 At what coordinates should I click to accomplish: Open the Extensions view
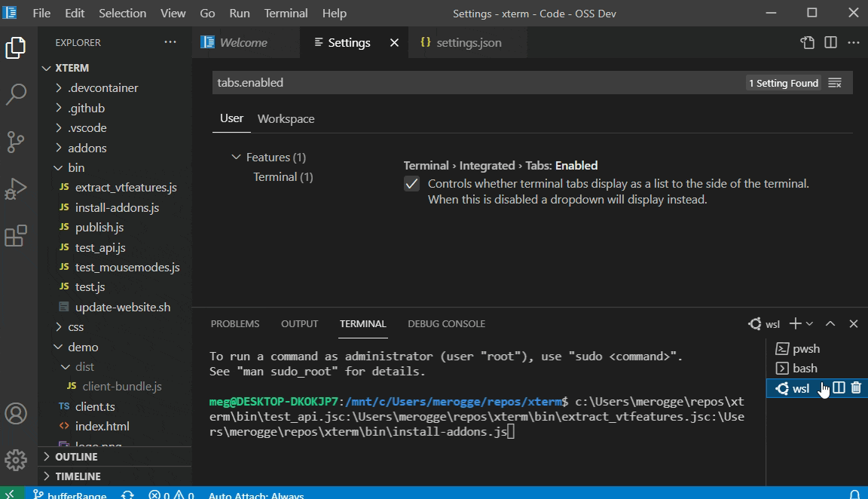tap(16, 236)
